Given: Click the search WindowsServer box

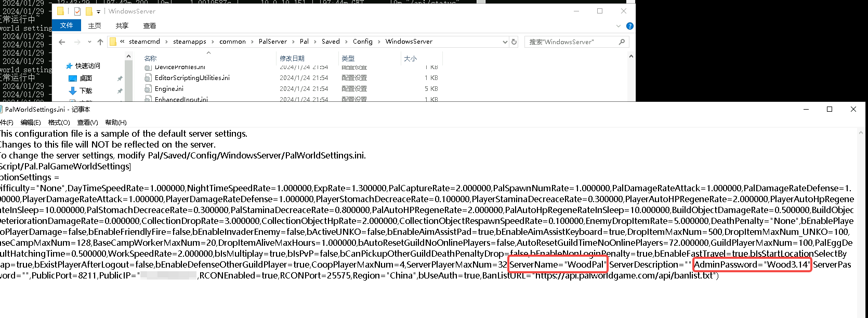Looking at the screenshot, I should (576, 42).
